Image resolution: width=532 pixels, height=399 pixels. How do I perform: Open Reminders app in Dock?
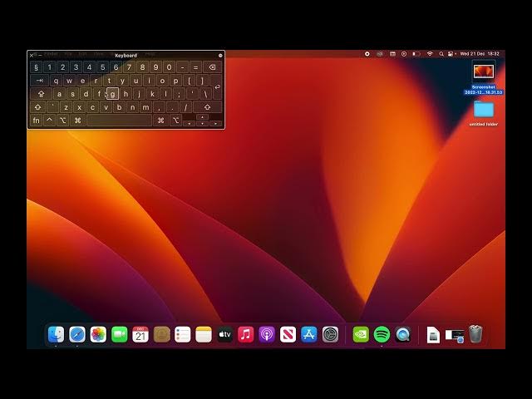tap(183, 334)
